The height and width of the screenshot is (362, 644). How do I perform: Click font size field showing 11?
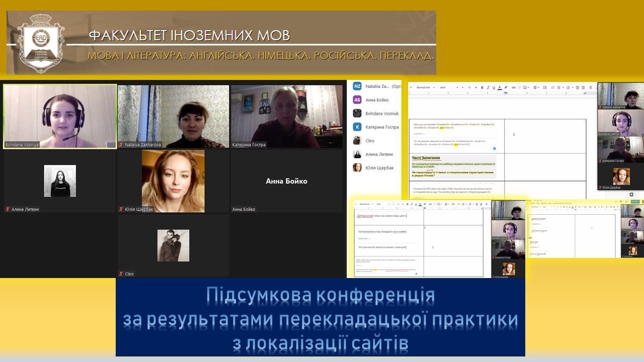pos(469,87)
